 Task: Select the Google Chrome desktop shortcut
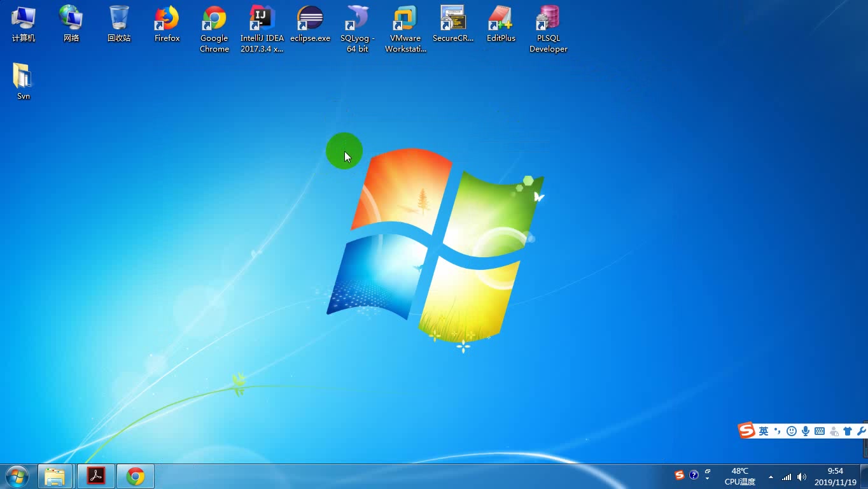point(214,29)
